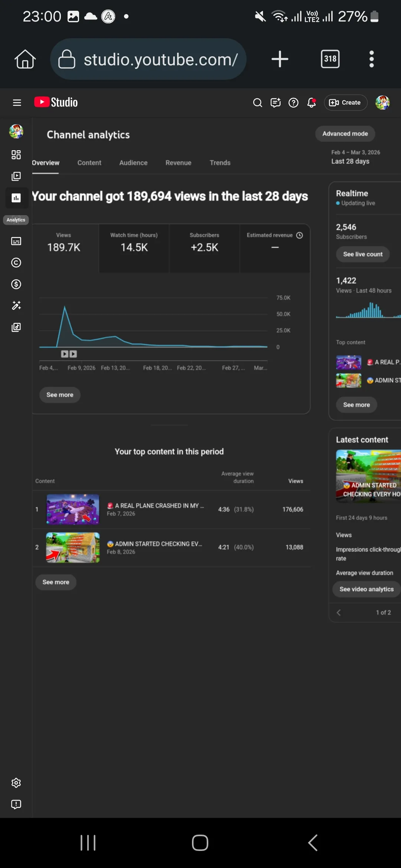The height and width of the screenshot is (868, 401).
Task: Open a new browser tab with plus
Action: click(280, 59)
